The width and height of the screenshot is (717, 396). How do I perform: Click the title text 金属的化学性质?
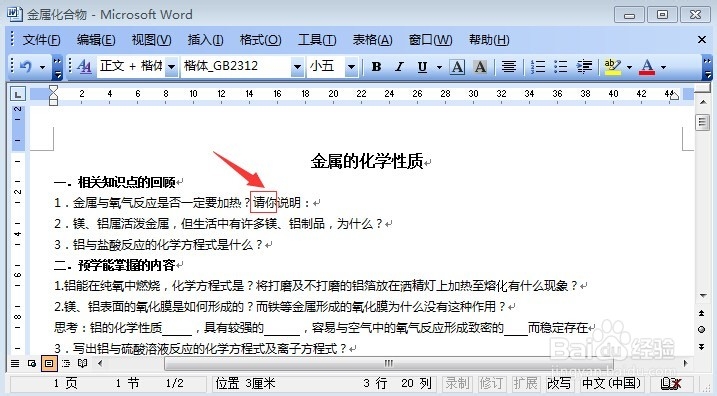pos(367,161)
